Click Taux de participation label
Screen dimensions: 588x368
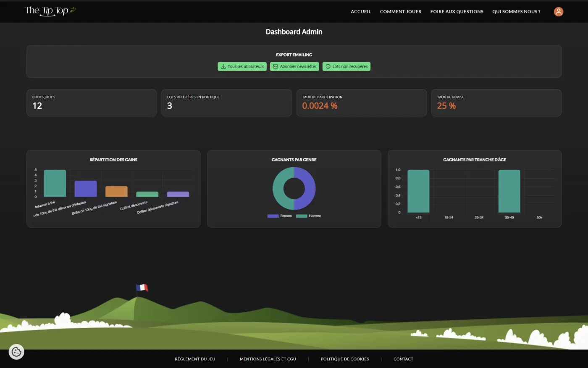point(322,97)
